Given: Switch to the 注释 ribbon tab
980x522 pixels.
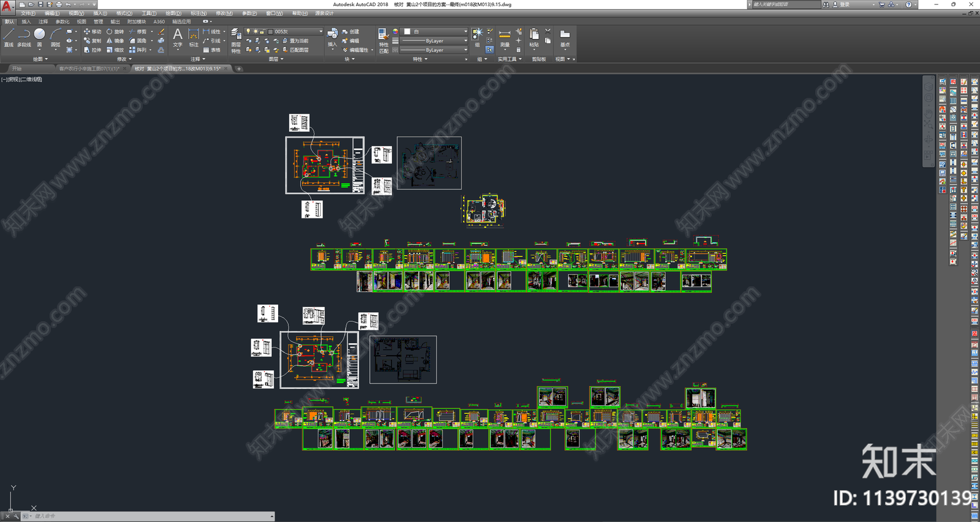Looking at the screenshot, I should click(43, 21).
